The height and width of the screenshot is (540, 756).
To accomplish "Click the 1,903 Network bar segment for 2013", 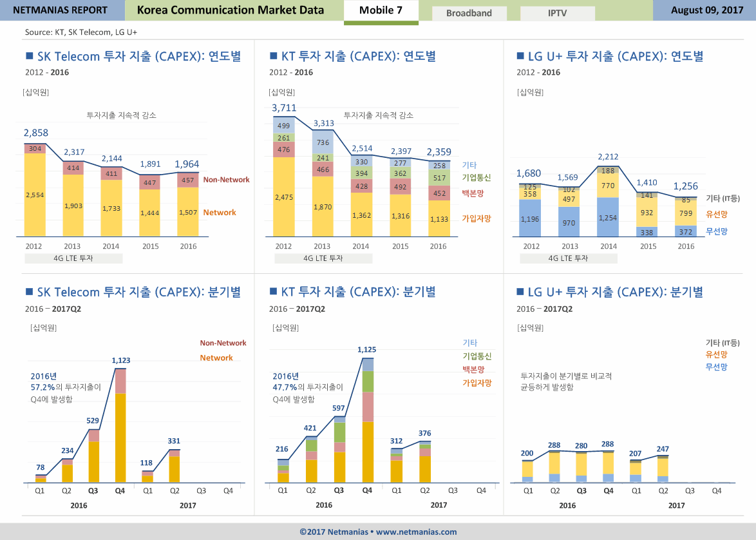I will click(x=73, y=206).
